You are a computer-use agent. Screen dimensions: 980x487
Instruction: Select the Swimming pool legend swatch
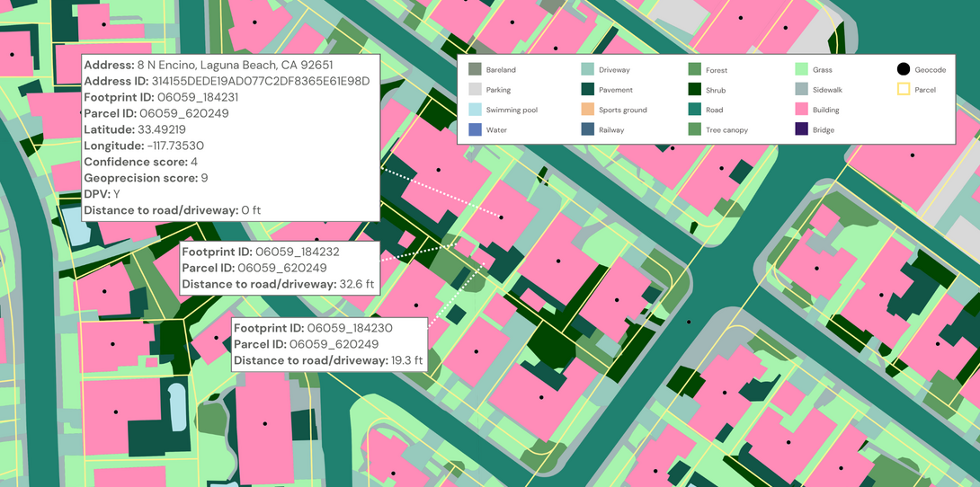coord(475,110)
